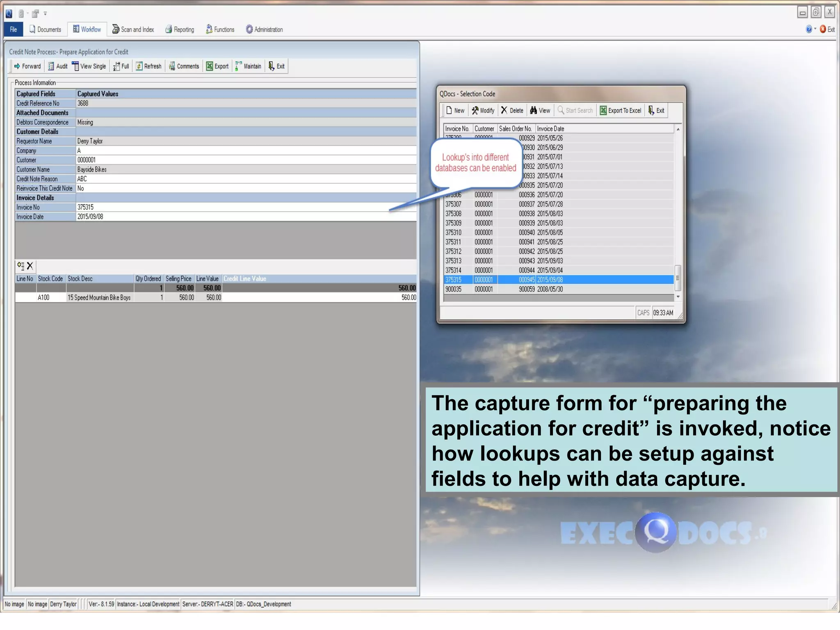
Task: Select invoice row 375310
Action: pyautogui.click(x=559, y=233)
